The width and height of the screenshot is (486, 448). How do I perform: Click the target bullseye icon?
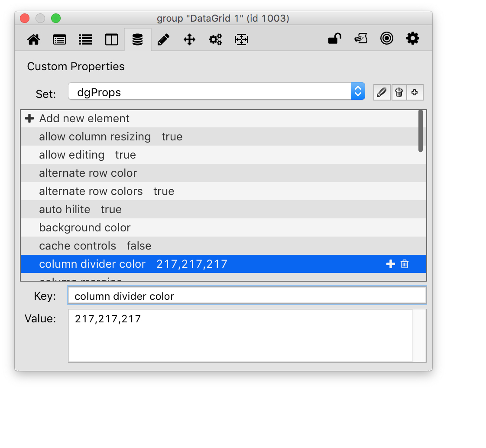click(386, 39)
